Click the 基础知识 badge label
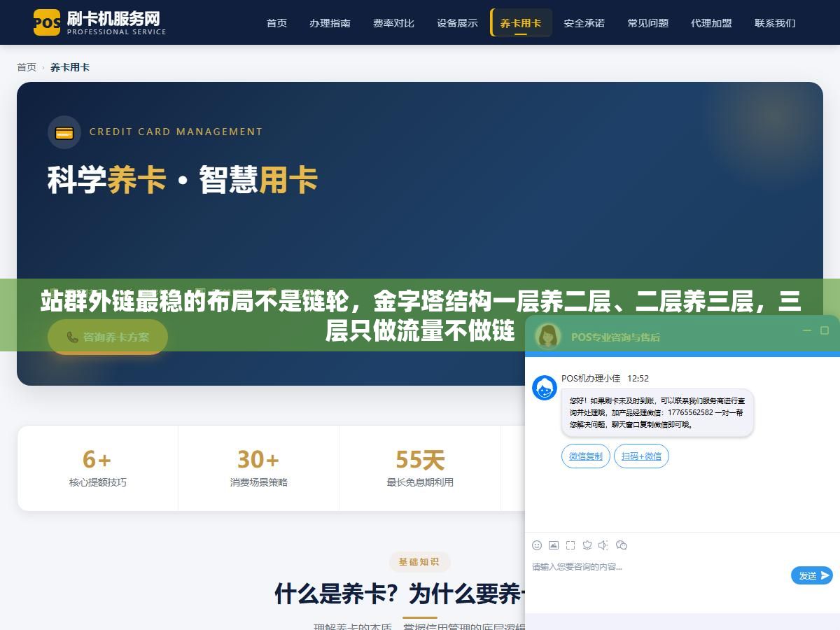The width and height of the screenshot is (840, 630). 419,561
